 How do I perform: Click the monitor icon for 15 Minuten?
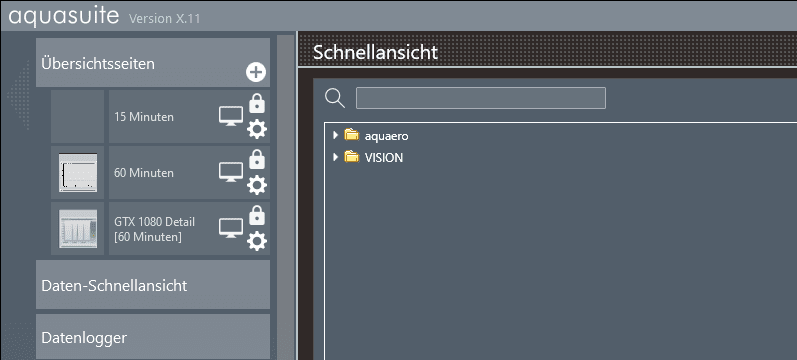pyautogui.click(x=231, y=116)
